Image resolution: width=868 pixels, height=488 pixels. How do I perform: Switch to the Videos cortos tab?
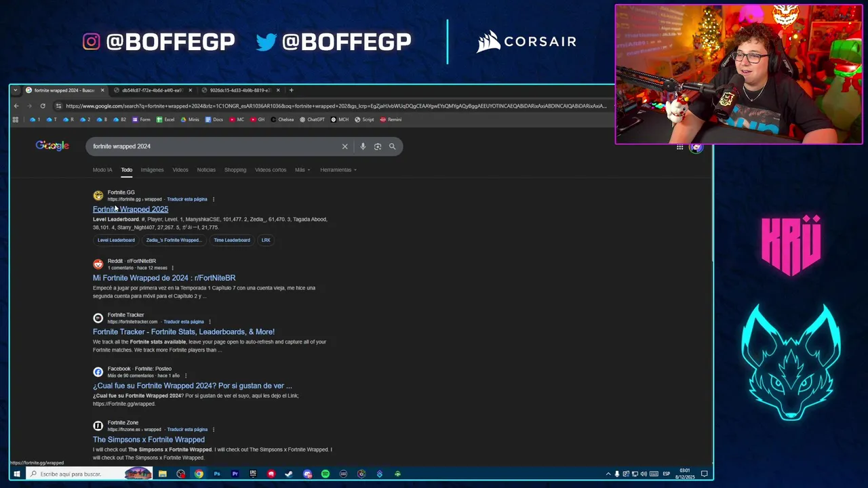coord(271,170)
